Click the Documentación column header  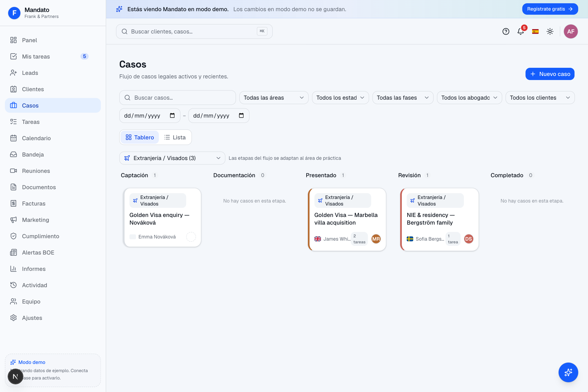point(234,175)
